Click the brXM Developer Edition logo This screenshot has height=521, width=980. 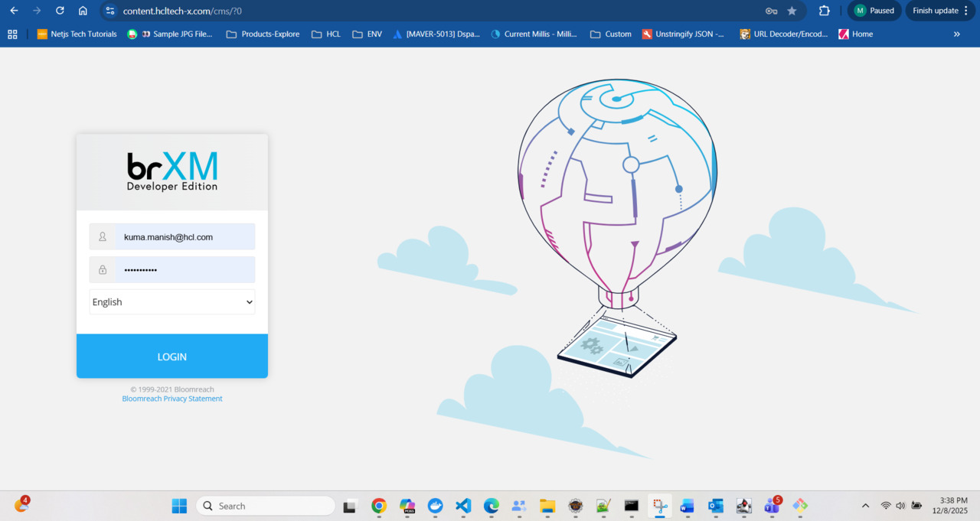click(172, 171)
